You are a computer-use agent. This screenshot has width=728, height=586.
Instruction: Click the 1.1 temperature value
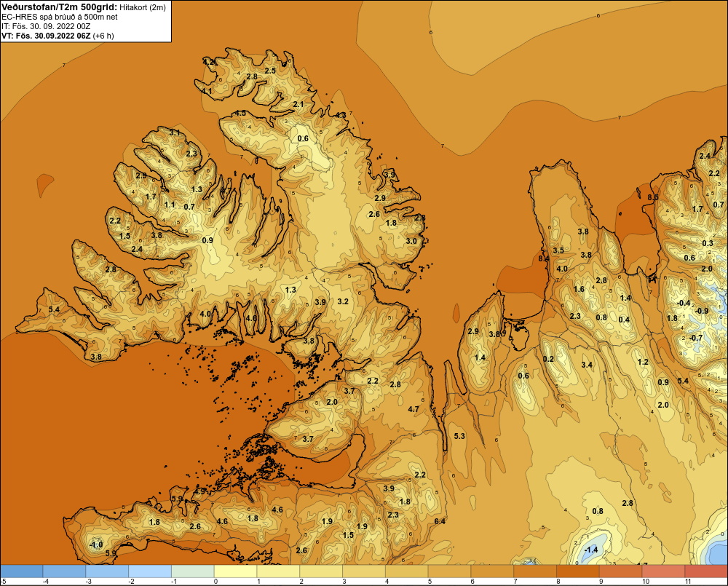coord(170,205)
